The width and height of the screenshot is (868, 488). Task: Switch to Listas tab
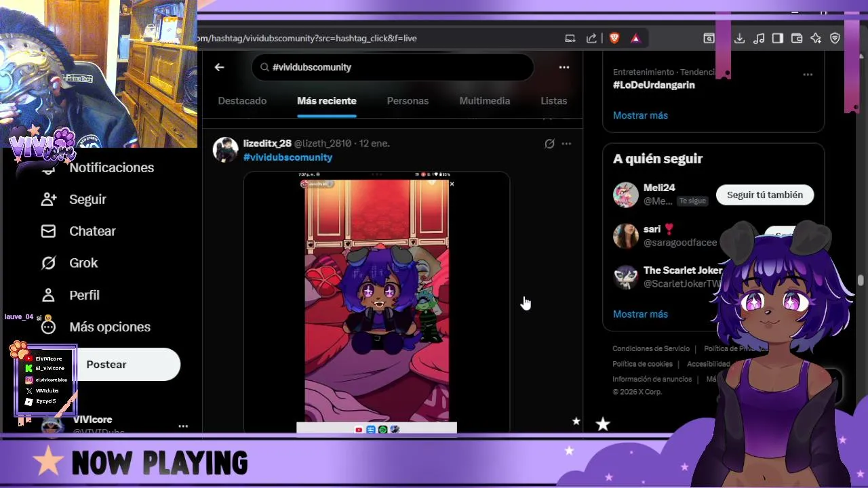click(x=553, y=101)
